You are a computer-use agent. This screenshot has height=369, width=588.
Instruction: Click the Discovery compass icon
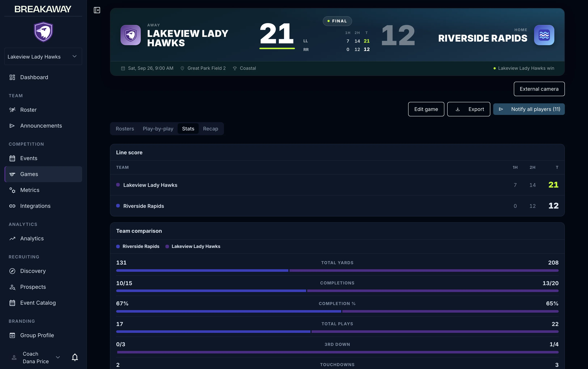pos(12,271)
